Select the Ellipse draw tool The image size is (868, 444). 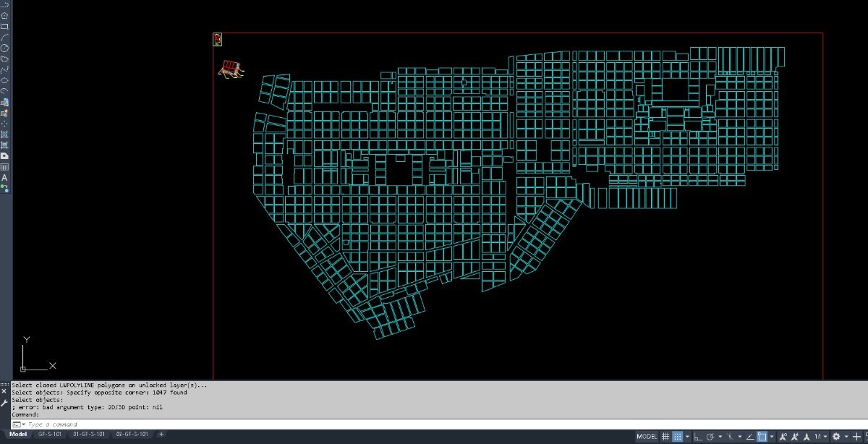[x=4, y=80]
